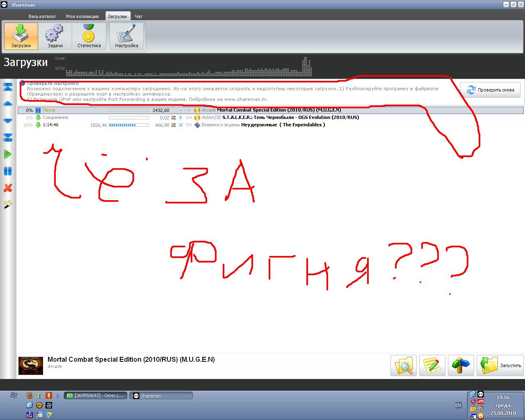Screen dimensions: 525x420
Task: Launch Firefox from quick launch
Action: 30,395
